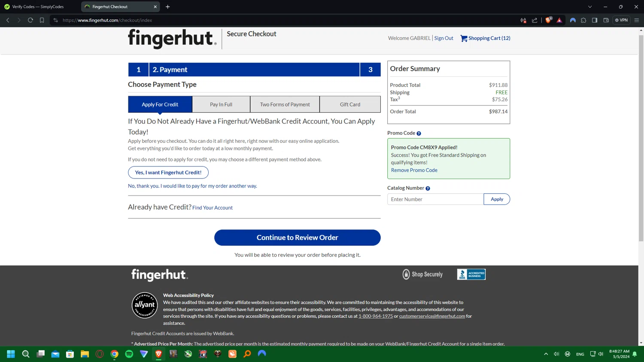Open a new browser tab with plus button
Screen dimensions: 644x362
point(168,6)
